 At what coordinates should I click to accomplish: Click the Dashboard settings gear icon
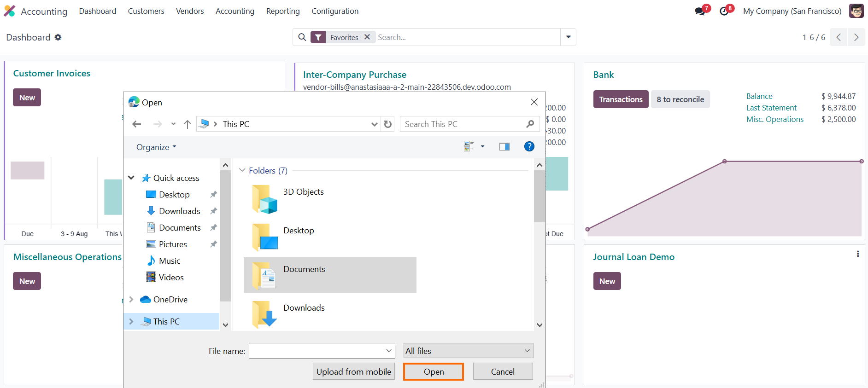point(58,37)
